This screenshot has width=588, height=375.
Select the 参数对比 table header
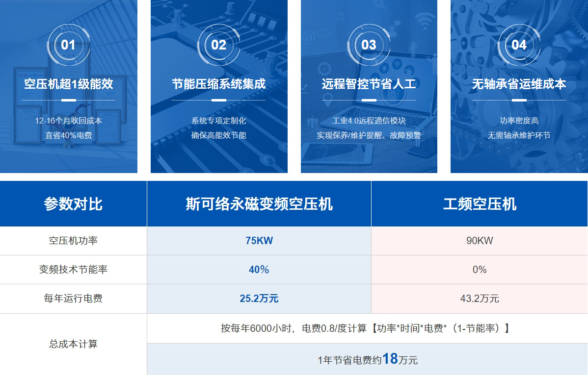coord(73,204)
